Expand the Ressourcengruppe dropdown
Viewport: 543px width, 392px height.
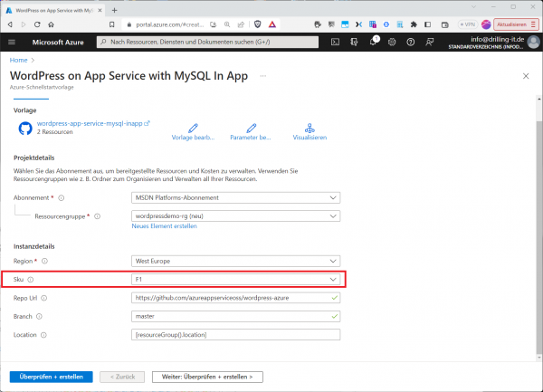pos(236,216)
